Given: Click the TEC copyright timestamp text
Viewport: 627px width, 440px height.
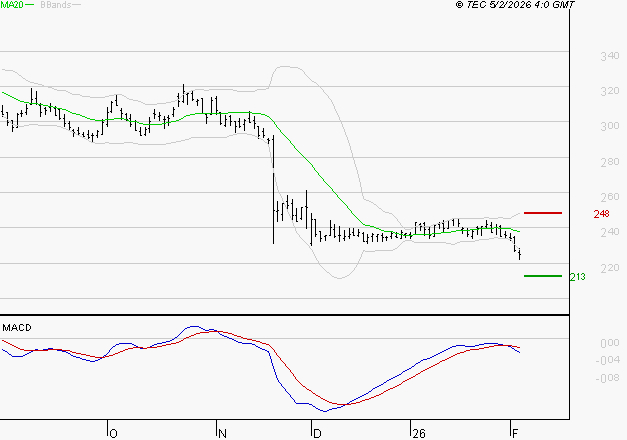Looking at the screenshot, I should 515,5.
